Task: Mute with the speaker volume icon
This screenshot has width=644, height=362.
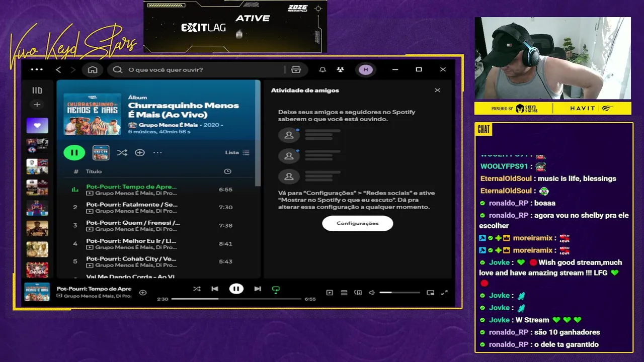Action: [x=372, y=292]
